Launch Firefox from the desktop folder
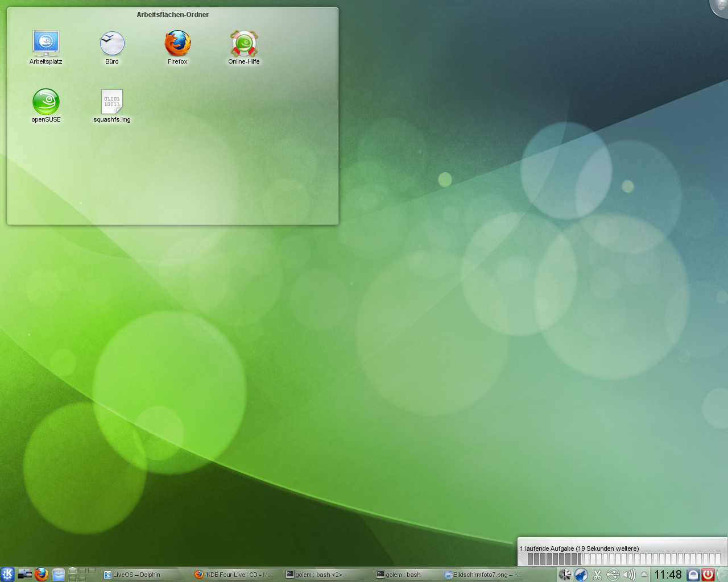Image resolution: width=728 pixels, height=582 pixels. pos(177,43)
